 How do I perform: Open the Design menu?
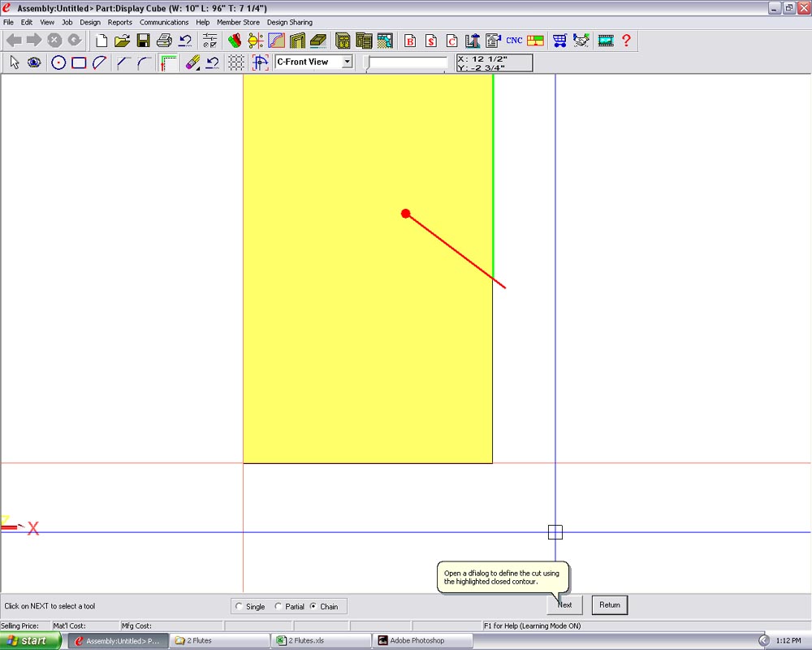[x=90, y=22]
